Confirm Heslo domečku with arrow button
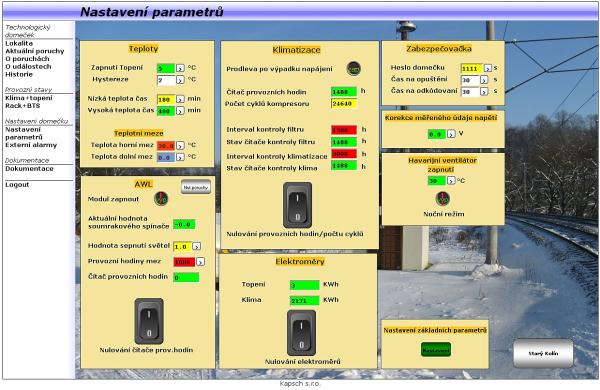 (488, 68)
